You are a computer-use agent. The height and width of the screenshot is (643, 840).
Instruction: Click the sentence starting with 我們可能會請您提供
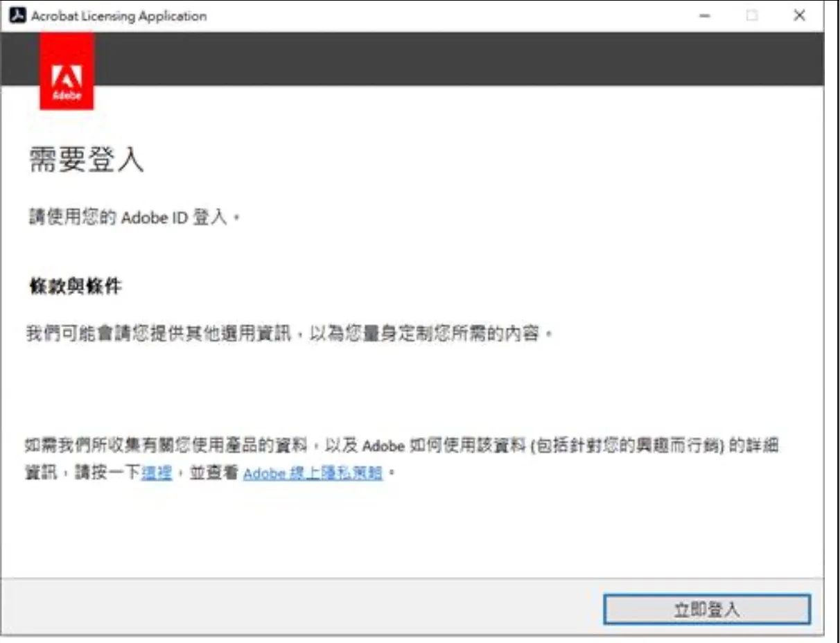coord(290,335)
